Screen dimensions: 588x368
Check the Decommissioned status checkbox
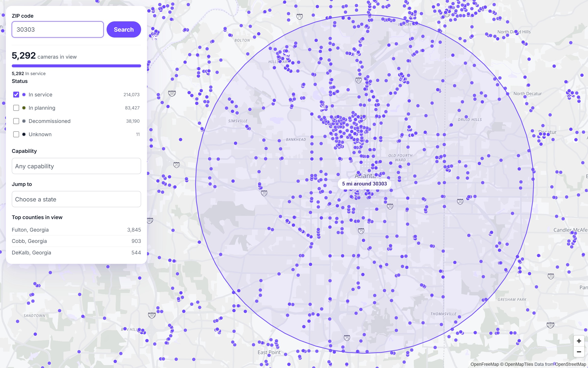pyautogui.click(x=16, y=121)
